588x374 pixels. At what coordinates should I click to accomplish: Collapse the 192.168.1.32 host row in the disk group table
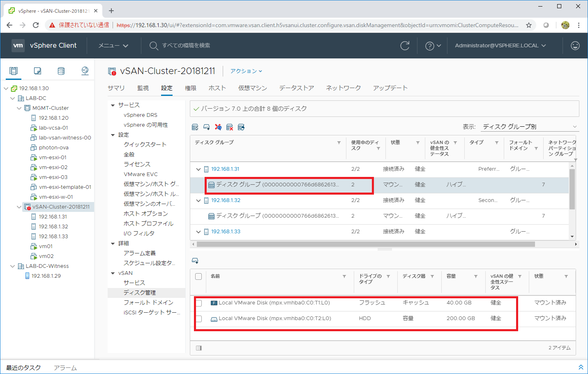tap(198, 201)
